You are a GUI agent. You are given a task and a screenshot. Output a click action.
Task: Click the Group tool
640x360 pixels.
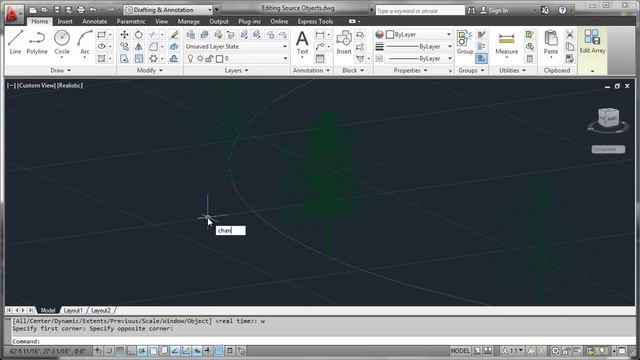(x=464, y=42)
